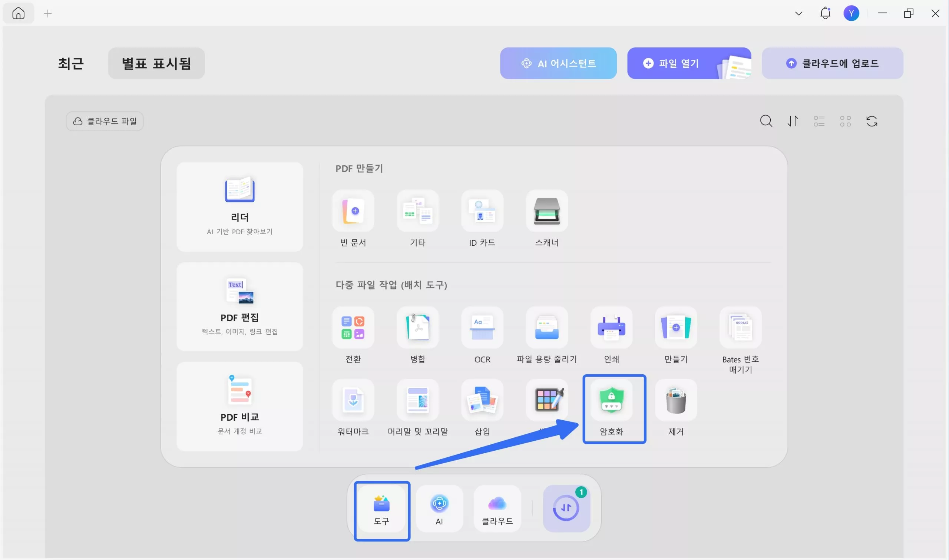949x560 pixels.
Task: Click the AI 어시스턴트 button
Action: pos(558,63)
